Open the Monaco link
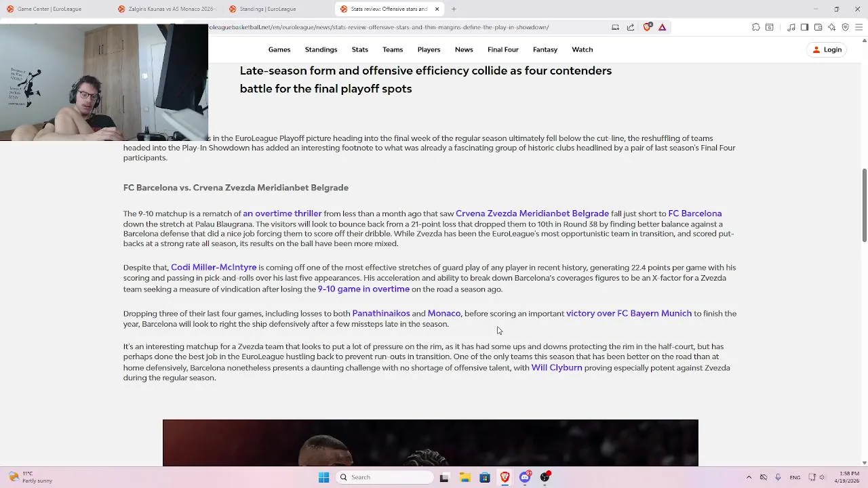The width and height of the screenshot is (868, 488). (444, 313)
